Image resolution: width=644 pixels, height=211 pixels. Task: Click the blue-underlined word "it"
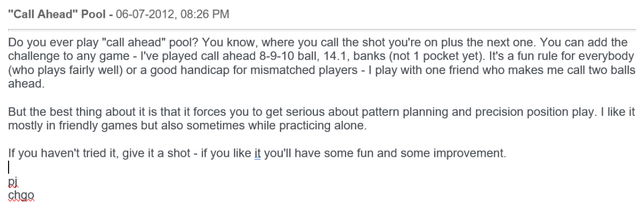coord(257,152)
